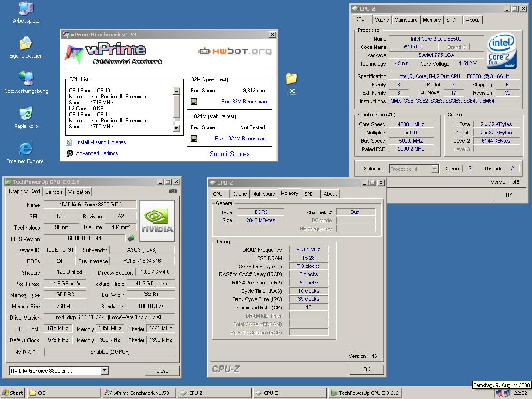
Task: Open Mainboard tab in top CPU-Z window
Action: coord(406,20)
